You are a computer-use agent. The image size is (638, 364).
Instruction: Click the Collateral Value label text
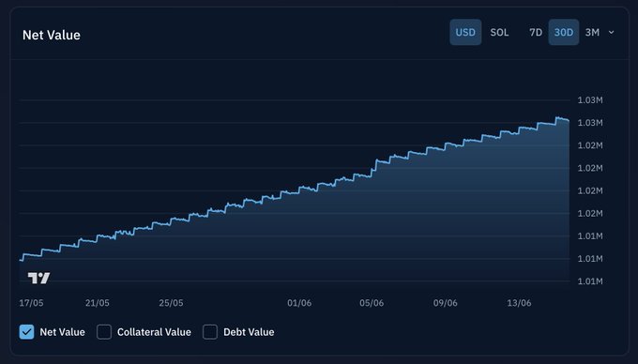[154, 332]
